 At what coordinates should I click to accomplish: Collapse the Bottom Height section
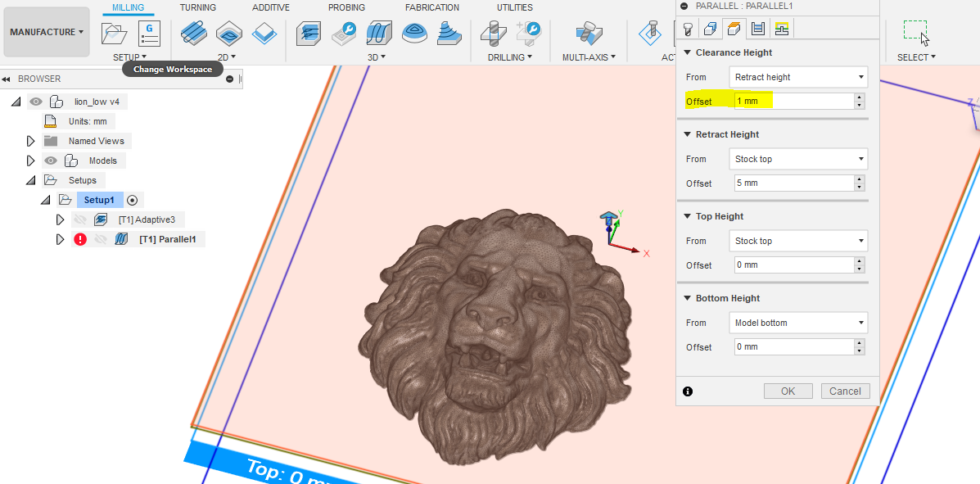coord(686,298)
